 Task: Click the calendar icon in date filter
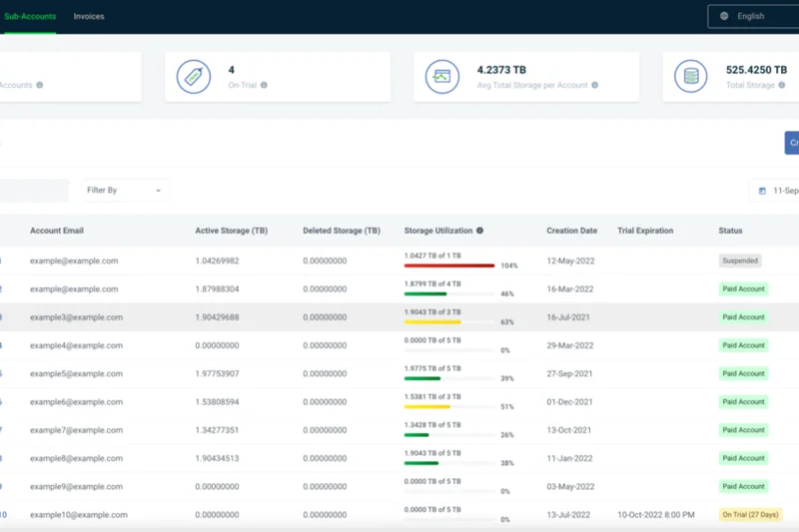point(762,191)
